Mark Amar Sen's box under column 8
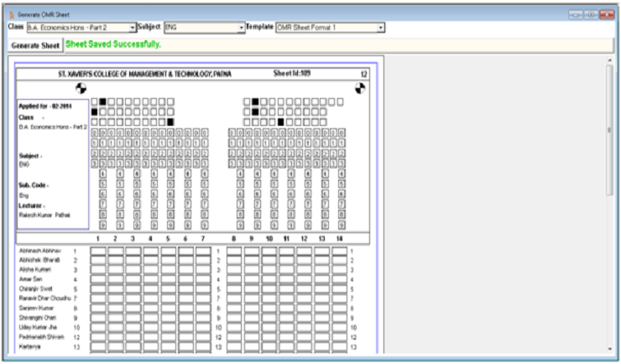Screen dimensions: 621x364 pyautogui.click(x=234, y=279)
